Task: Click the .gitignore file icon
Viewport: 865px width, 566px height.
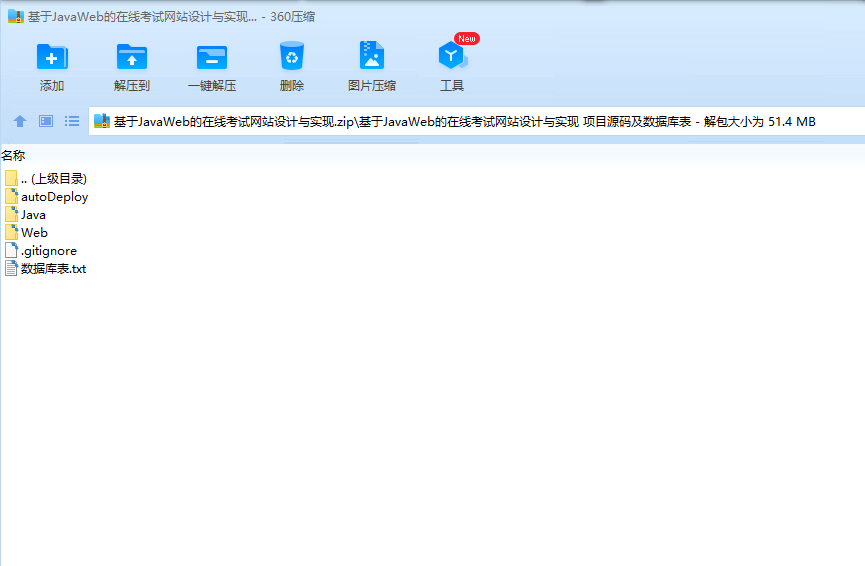Action: [x=11, y=250]
